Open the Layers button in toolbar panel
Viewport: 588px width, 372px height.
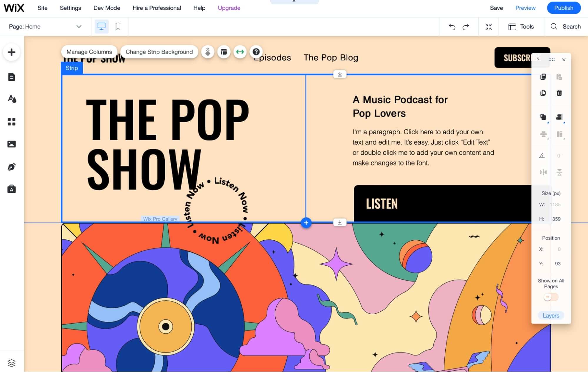pos(551,315)
